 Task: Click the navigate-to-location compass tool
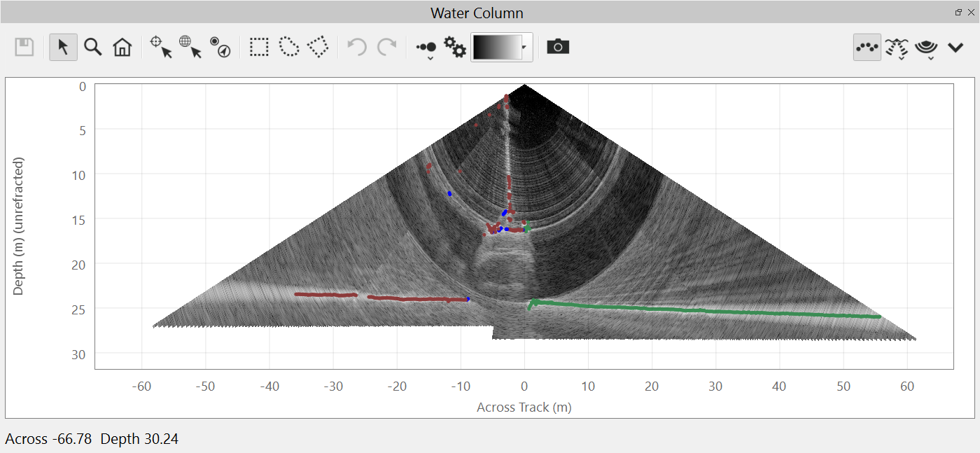(220, 48)
